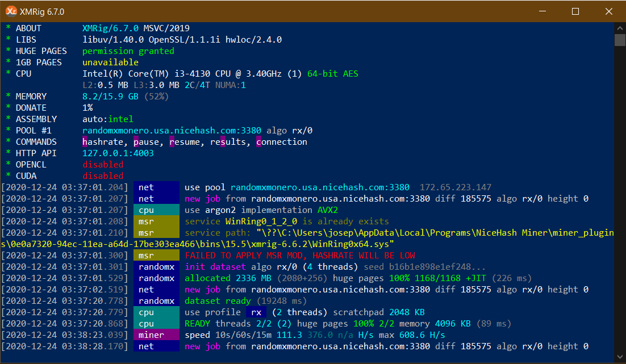The height and width of the screenshot is (364, 626).
Task: Click the 'unavailable' 1GB pages value
Action: [x=110, y=62]
